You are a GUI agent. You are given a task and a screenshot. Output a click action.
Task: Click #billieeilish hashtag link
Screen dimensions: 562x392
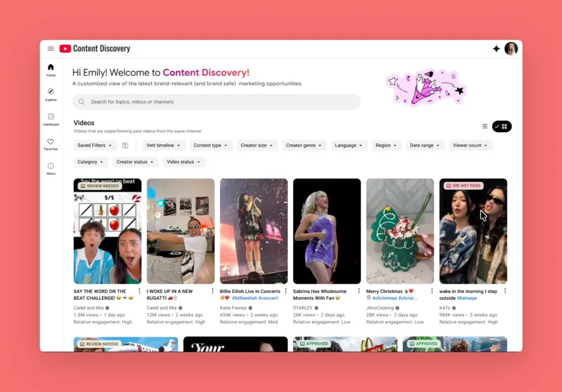pos(244,298)
